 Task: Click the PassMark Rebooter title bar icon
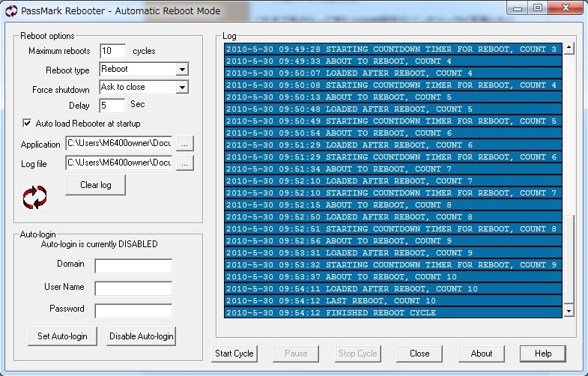11,11
